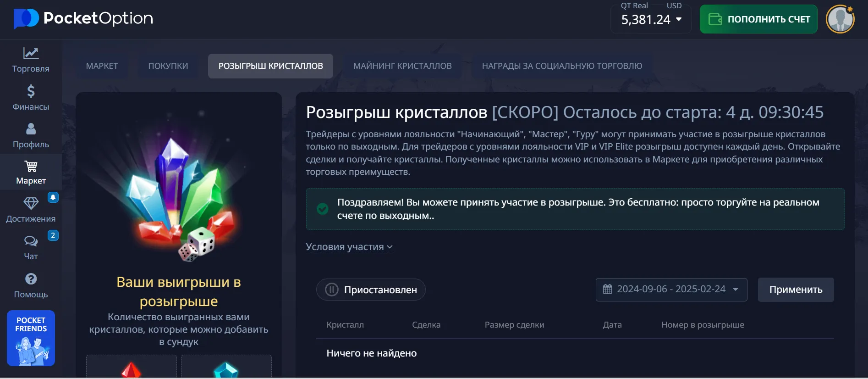Open НАГРАДЫ ЗА СОЦИАЛЬНУЮ ТОРГОВЛЮ tab
Image resolution: width=868 pixels, height=379 pixels.
(562, 66)
